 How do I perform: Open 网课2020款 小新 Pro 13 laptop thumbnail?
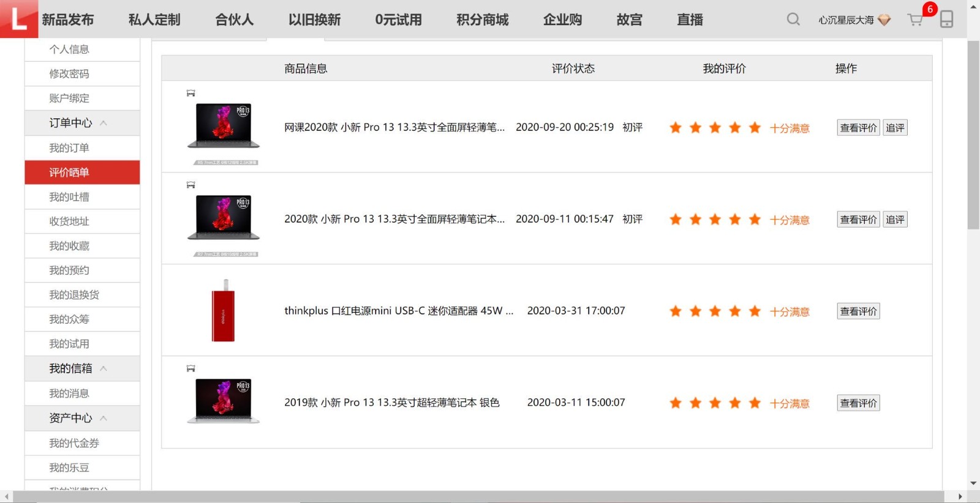[224, 127]
